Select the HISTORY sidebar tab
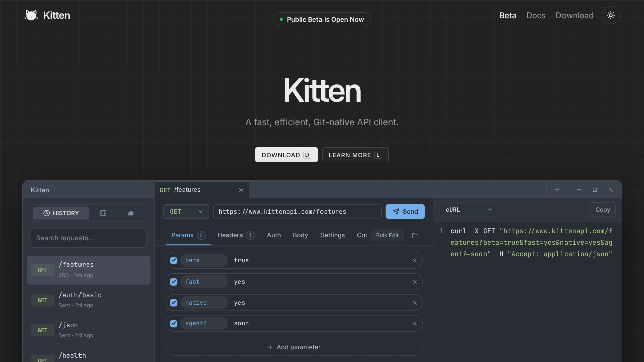This screenshot has height=362, width=644. point(61,213)
